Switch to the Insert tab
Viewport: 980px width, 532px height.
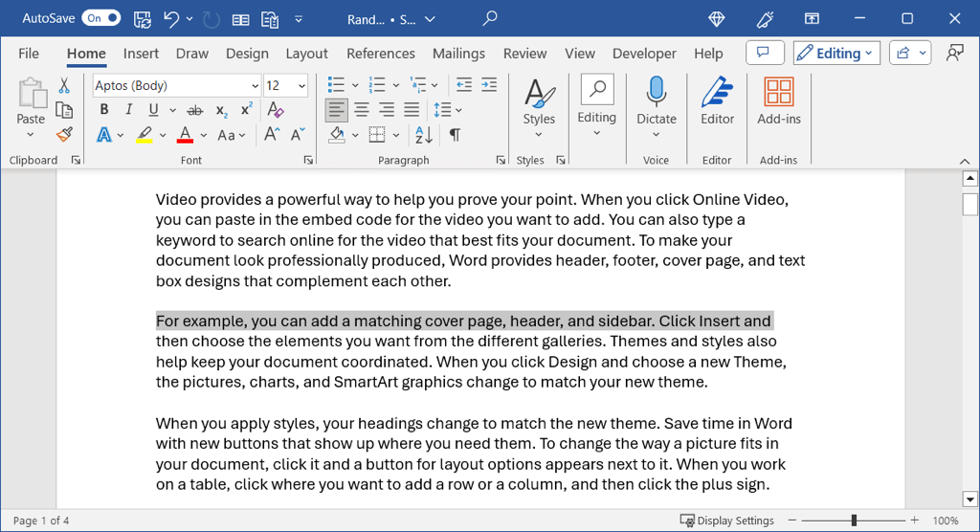141,54
